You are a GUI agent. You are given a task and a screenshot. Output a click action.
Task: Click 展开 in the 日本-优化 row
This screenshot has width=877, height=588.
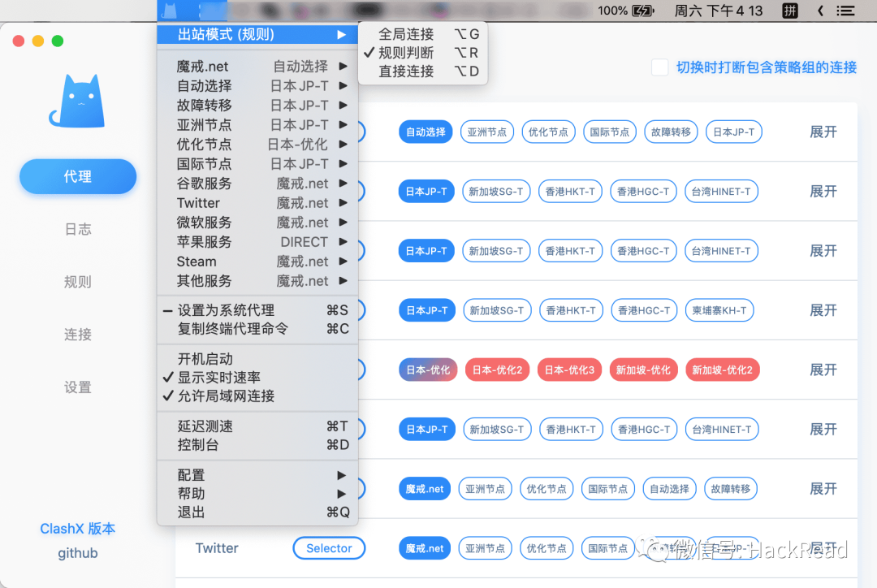[x=823, y=370]
